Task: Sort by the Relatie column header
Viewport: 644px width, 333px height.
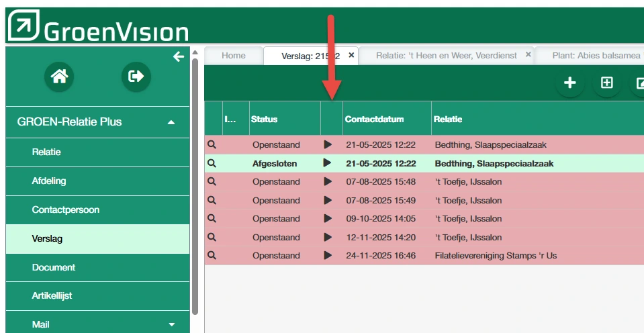Action: pyautogui.click(x=538, y=119)
